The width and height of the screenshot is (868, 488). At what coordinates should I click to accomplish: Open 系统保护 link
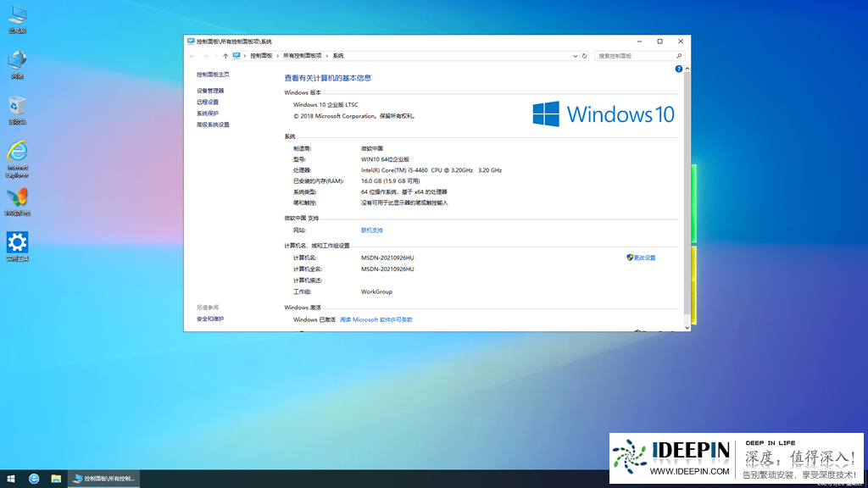click(x=208, y=114)
